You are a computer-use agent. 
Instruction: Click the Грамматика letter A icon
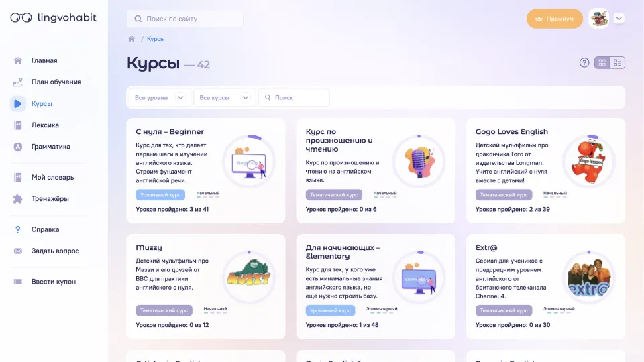(17, 147)
